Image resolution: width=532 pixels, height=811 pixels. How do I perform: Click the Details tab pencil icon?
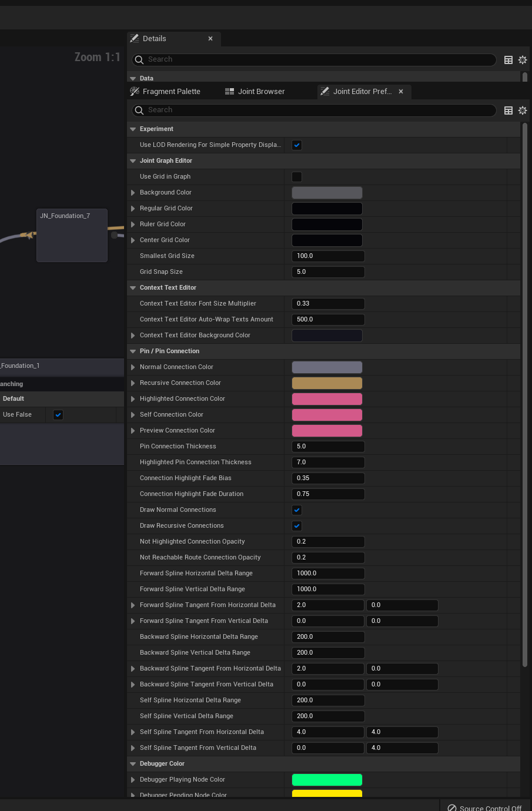coord(135,39)
